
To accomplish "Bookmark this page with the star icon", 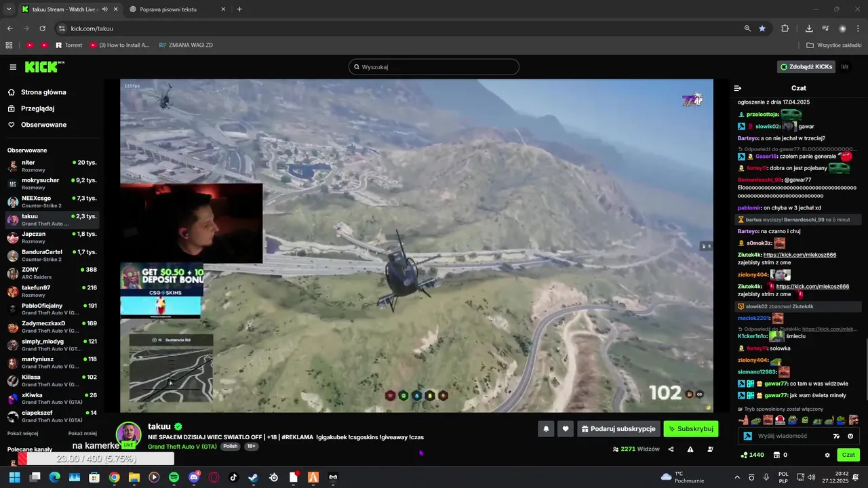I will 762,28.
